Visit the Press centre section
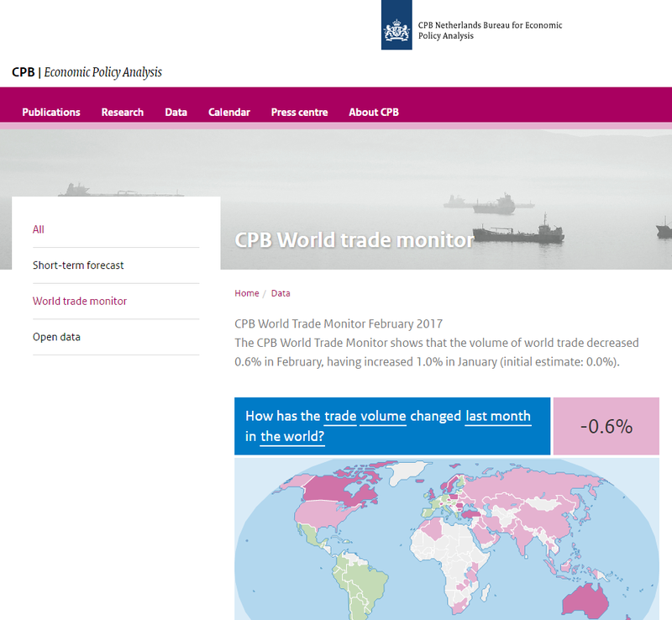 [299, 113]
